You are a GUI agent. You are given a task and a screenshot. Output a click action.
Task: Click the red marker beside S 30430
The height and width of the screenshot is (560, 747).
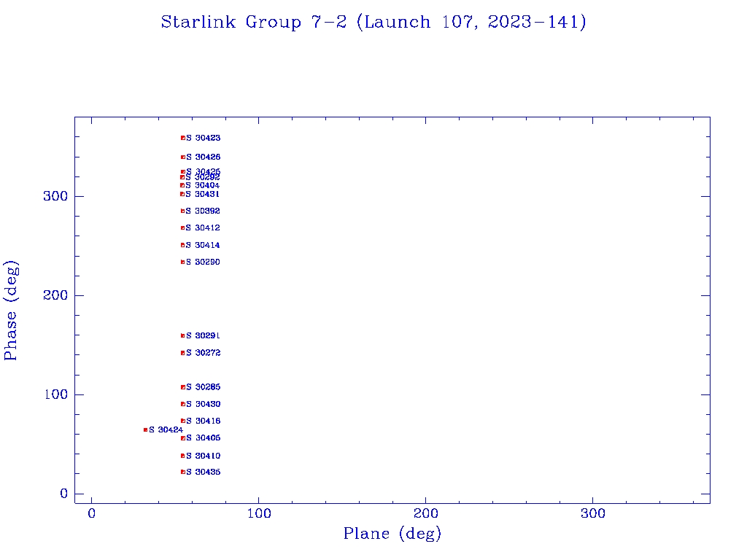[183, 404]
